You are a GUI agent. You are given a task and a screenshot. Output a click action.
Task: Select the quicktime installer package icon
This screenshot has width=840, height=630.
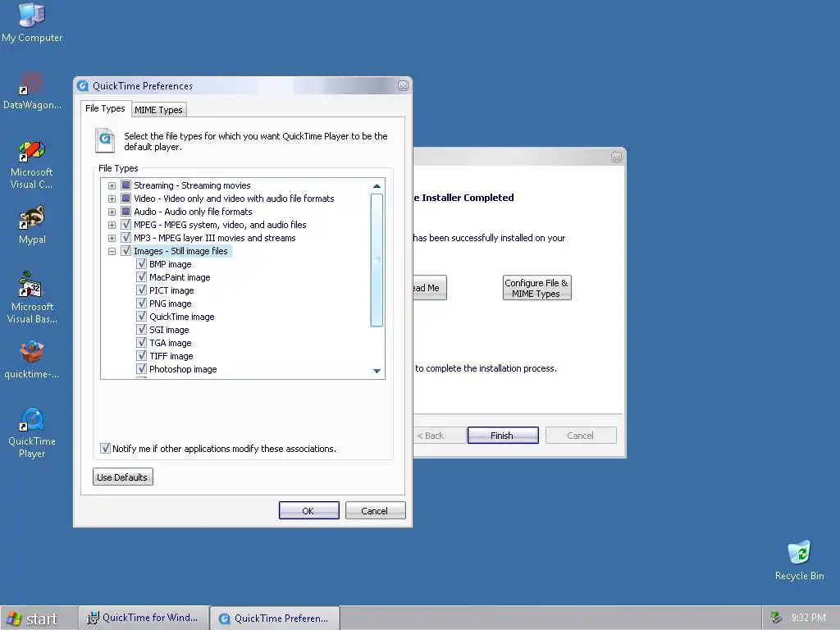[32, 359]
